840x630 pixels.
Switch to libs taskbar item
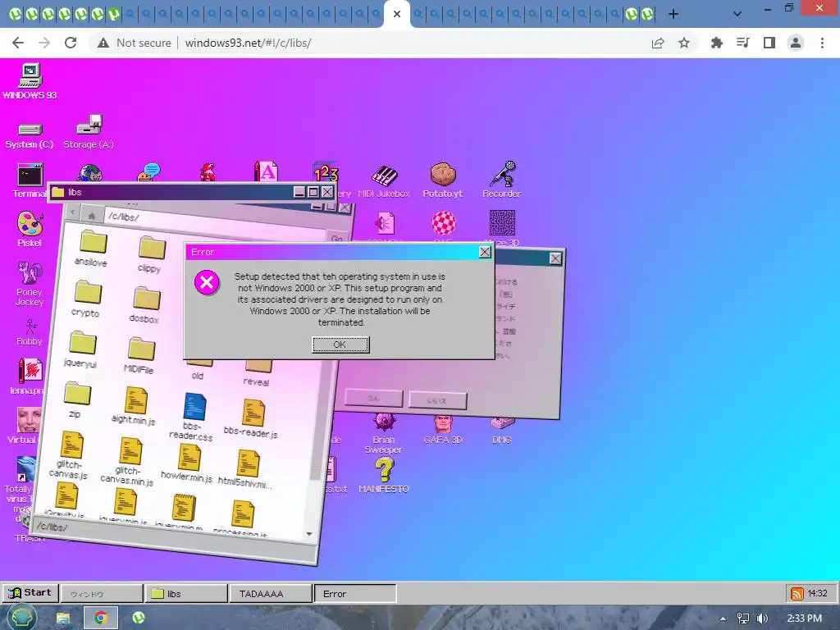(186, 594)
